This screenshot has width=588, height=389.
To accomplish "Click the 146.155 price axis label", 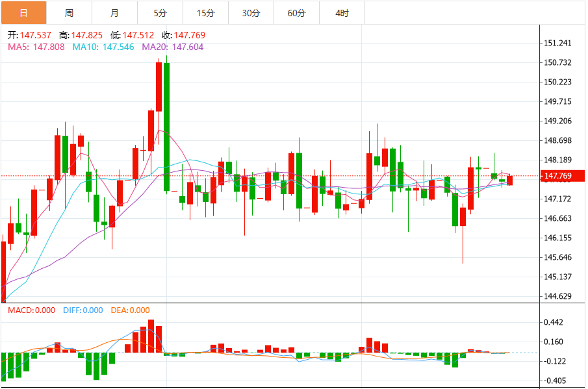I will tap(557, 238).
